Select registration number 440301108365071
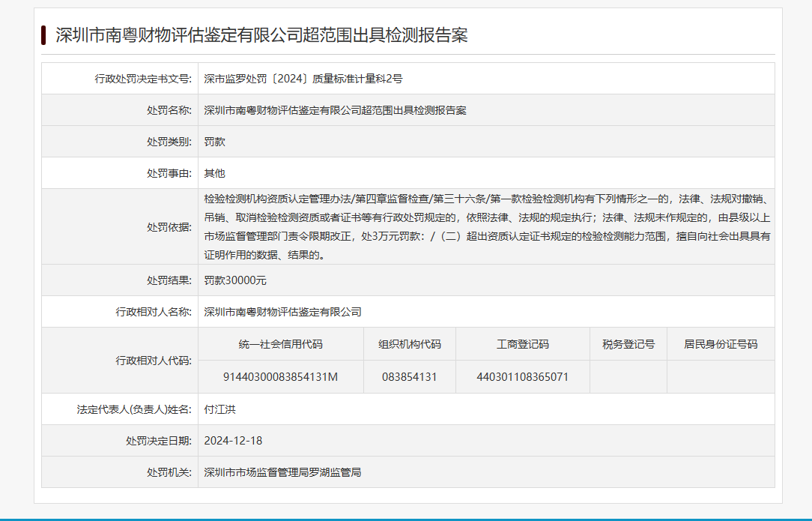Screen dimensions: 812x521 tap(523, 377)
